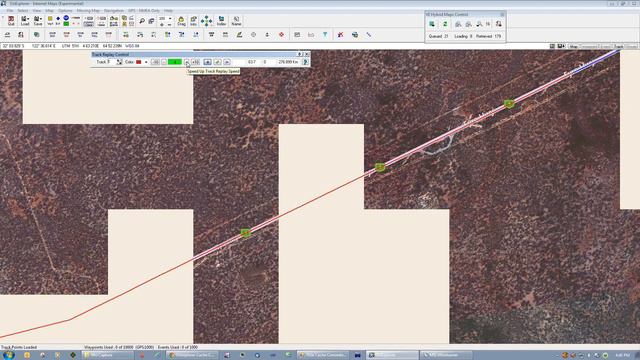The width and height of the screenshot is (640, 360).
Task: Open the zoom percentage dropdown arrow
Action: click(x=170, y=18)
